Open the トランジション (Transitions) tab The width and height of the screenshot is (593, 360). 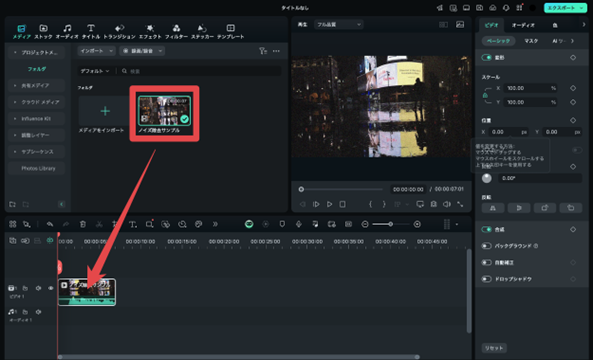120,32
